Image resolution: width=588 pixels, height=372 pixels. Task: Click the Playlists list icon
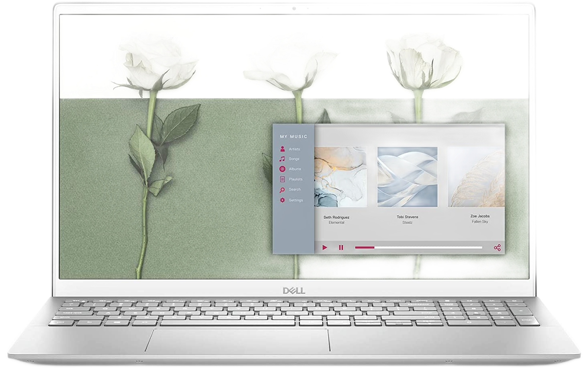tap(283, 179)
